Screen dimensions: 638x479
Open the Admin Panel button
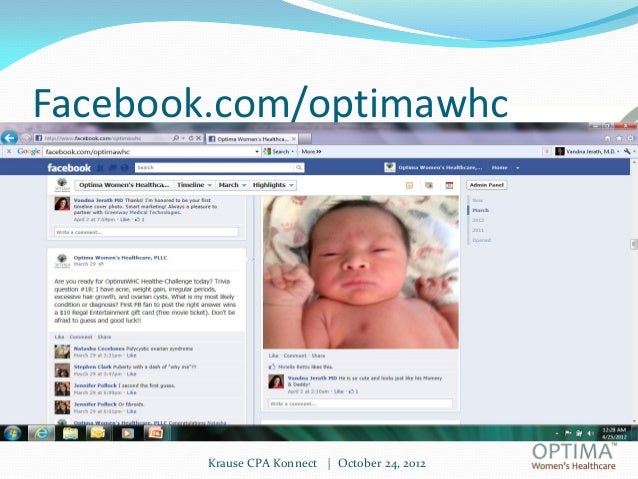pos(487,185)
